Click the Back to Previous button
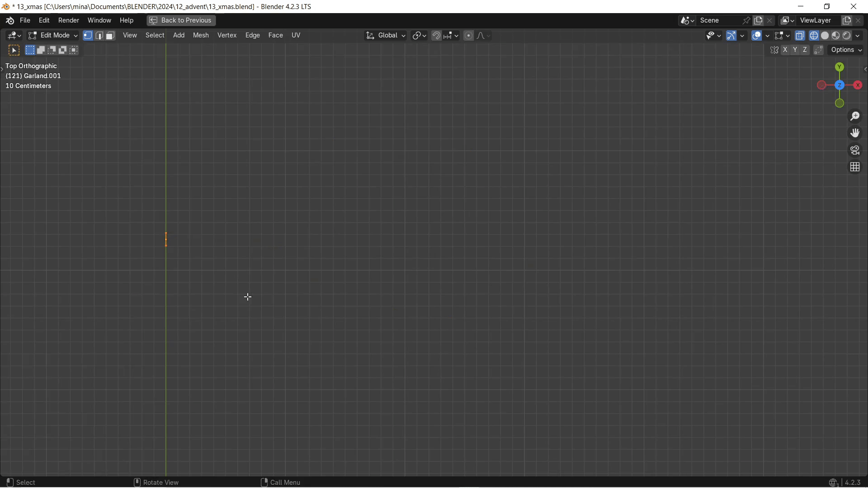 coord(180,20)
